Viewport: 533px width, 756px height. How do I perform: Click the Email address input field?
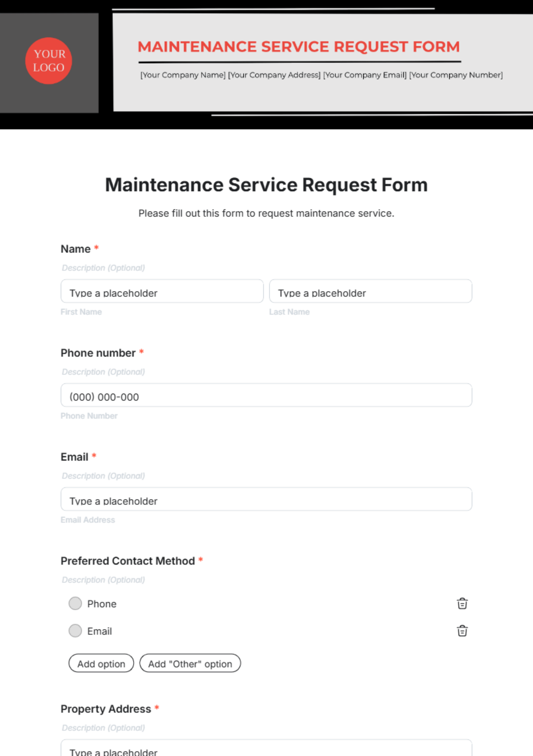[x=266, y=500]
